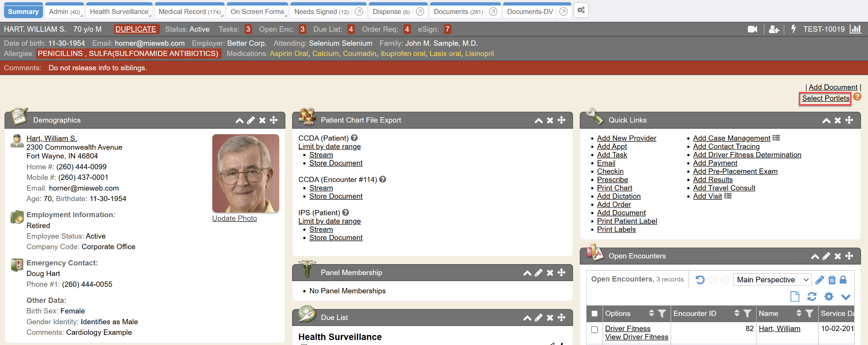The height and width of the screenshot is (345, 868).
Task: Open the Health Surveillance tab
Action: coord(119,11)
